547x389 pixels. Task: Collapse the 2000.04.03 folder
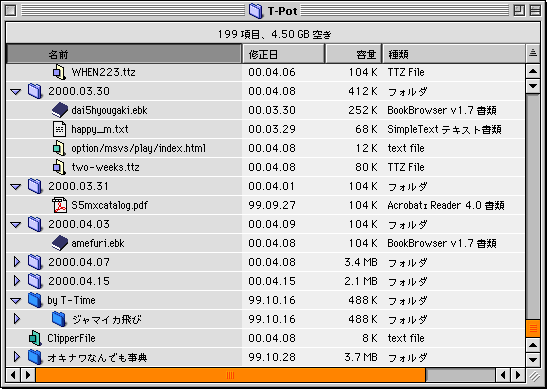16,225
